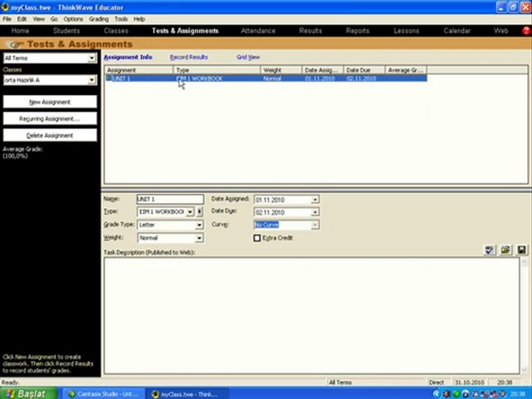
Task: Expand the Weight dropdown Normal
Action: pos(199,238)
